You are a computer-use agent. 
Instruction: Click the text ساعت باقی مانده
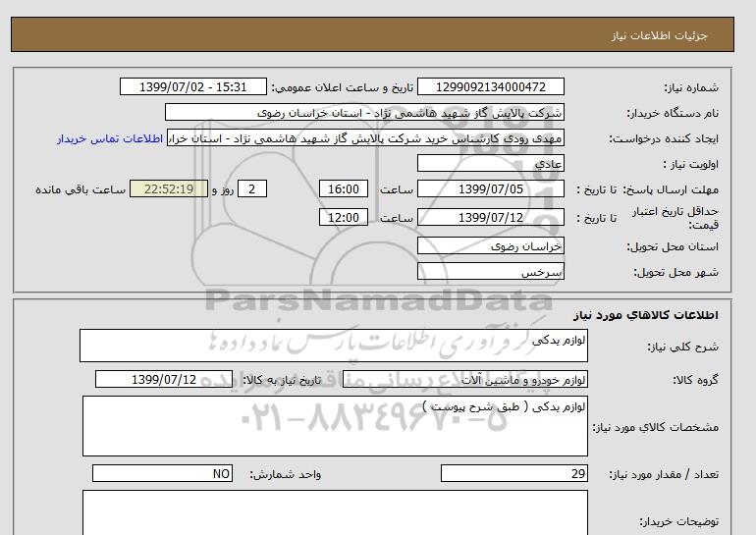click(x=81, y=189)
